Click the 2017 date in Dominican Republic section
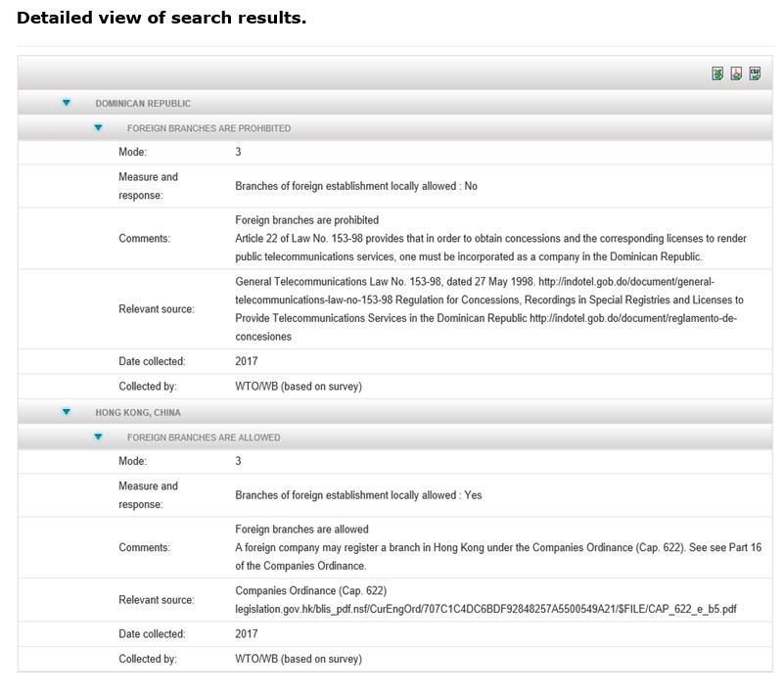The image size is (784, 694). (x=247, y=361)
